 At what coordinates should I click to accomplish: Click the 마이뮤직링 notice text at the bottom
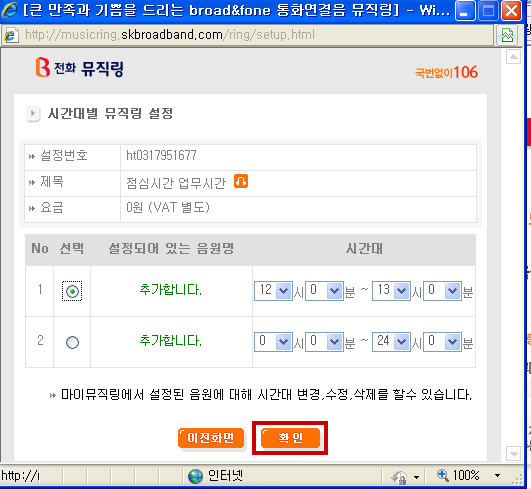pyautogui.click(x=266, y=395)
